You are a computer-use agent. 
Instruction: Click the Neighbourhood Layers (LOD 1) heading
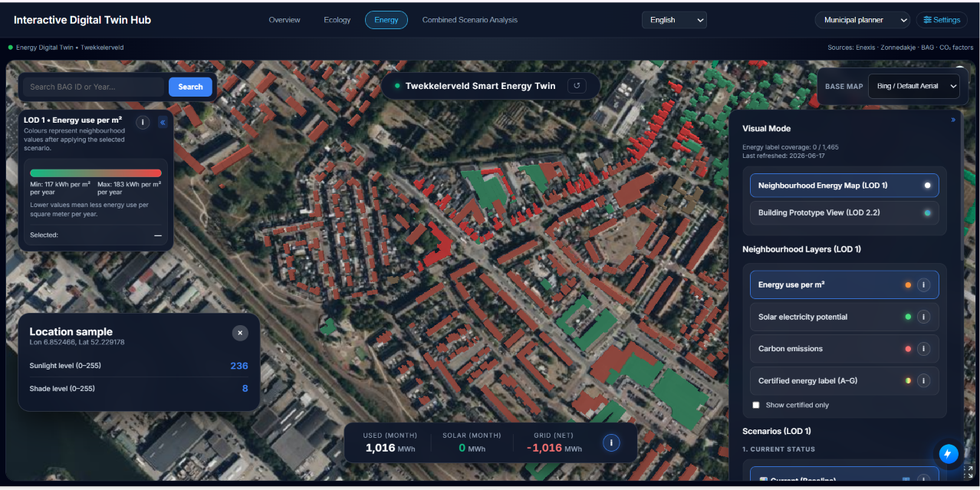pyautogui.click(x=801, y=249)
